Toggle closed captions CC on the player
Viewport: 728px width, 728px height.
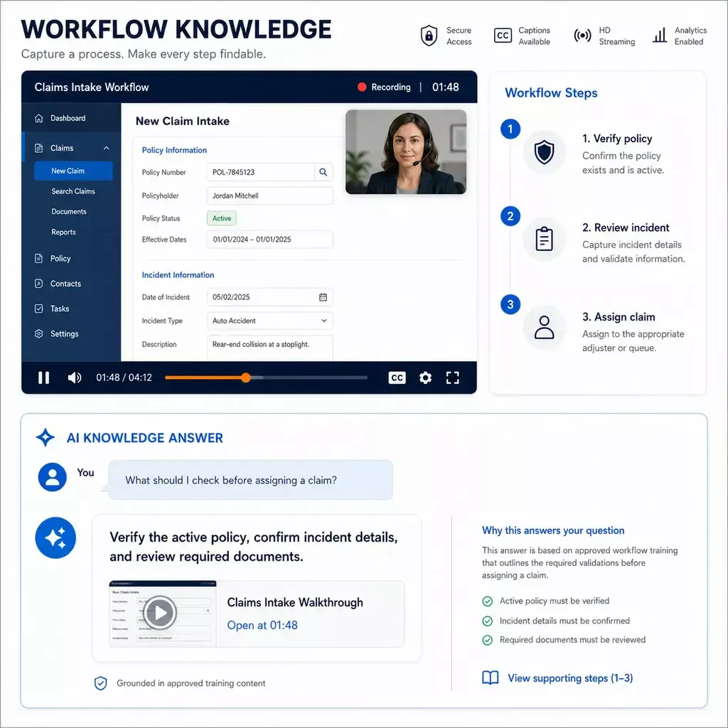(x=397, y=378)
